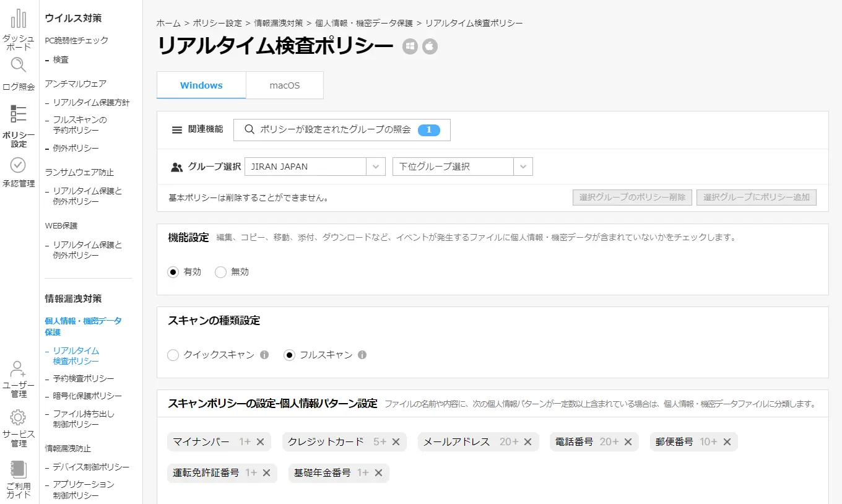Choose the クイックスキャン radio option
The height and width of the screenshot is (504, 842).
point(173,355)
